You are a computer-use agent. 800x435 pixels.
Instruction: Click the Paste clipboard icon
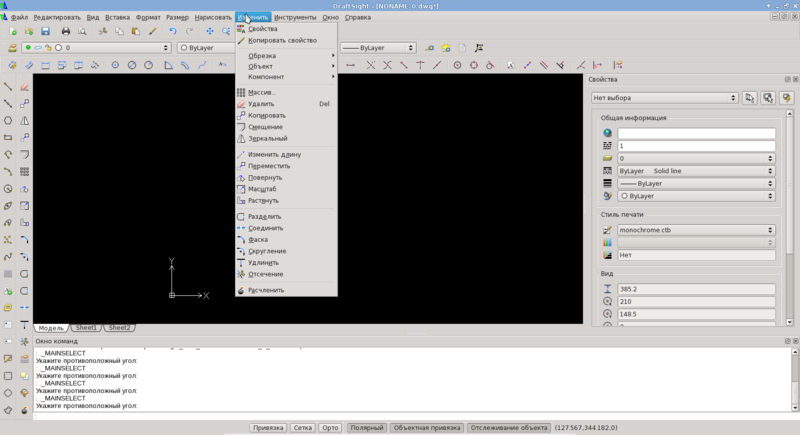pos(136,32)
